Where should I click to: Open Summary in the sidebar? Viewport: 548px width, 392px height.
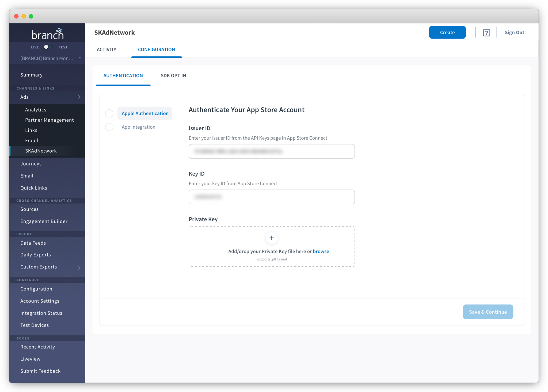pyautogui.click(x=32, y=75)
